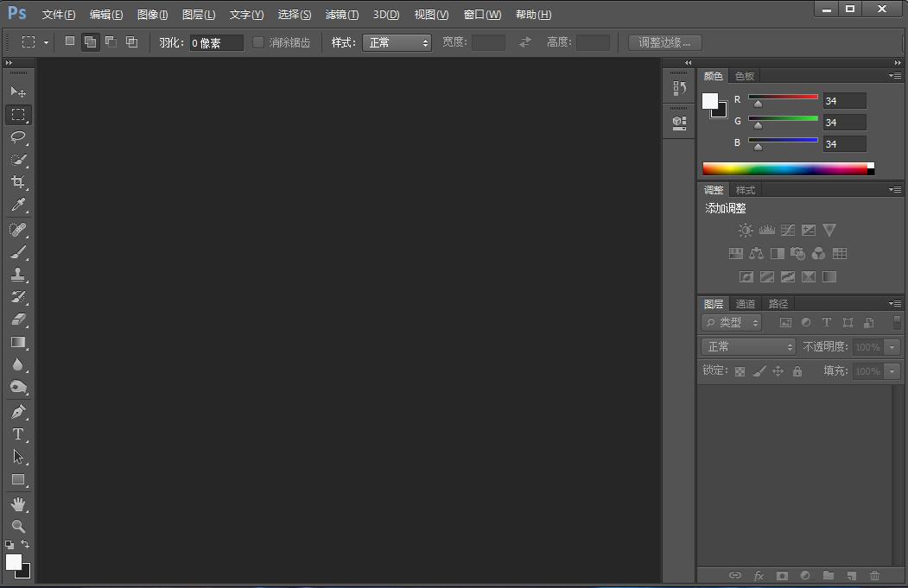Image resolution: width=908 pixels, height=588 pixels.
Task: Choose New Selection mode in options bar
Action: coord(69,41)
